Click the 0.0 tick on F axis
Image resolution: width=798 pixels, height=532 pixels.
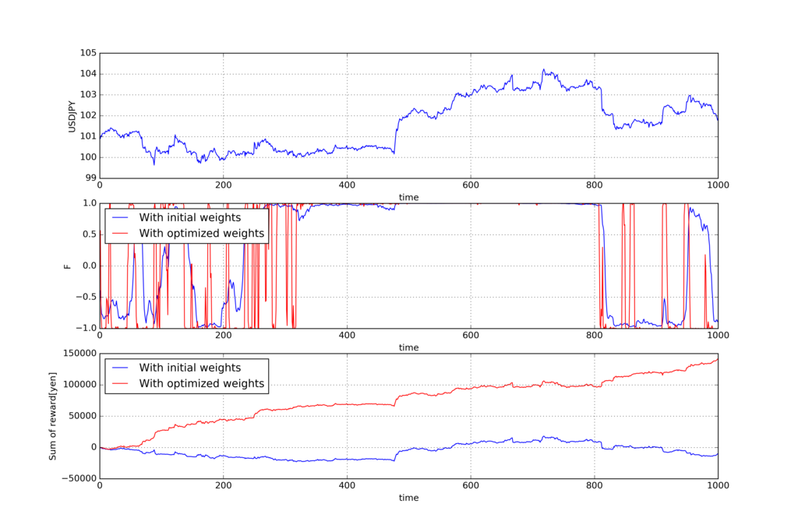click(x=90, y=266)
